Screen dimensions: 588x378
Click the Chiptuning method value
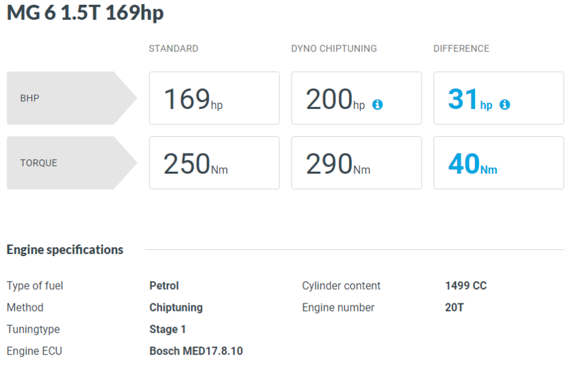click(176, 307)
